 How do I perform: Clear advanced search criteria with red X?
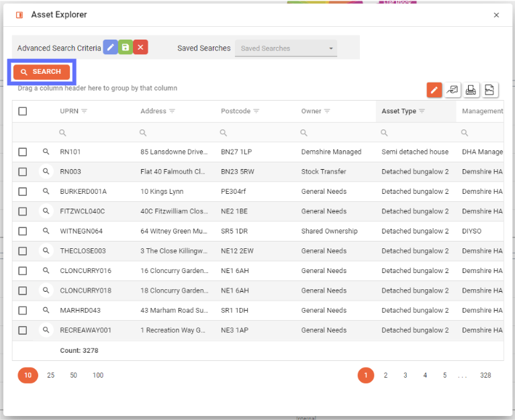coord(140,48)
